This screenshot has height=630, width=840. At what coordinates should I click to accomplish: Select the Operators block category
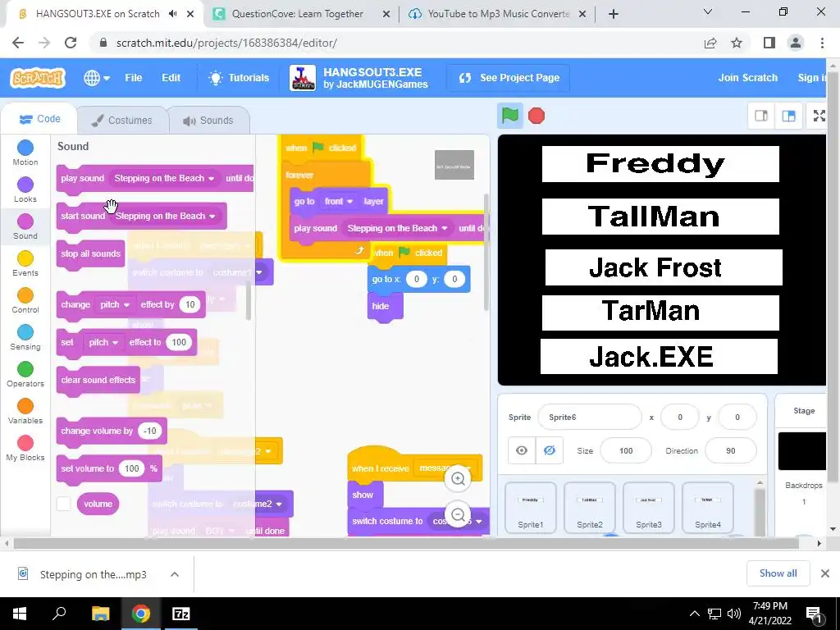pos(25,375)
